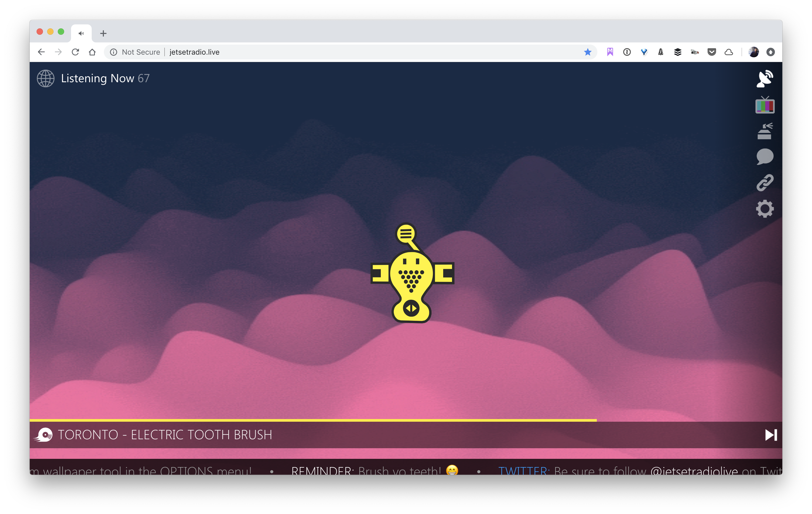Viewport: 812px width, 514px height.
Task: Open the color-bar TV icon
Action: click(x=765, y=105)
